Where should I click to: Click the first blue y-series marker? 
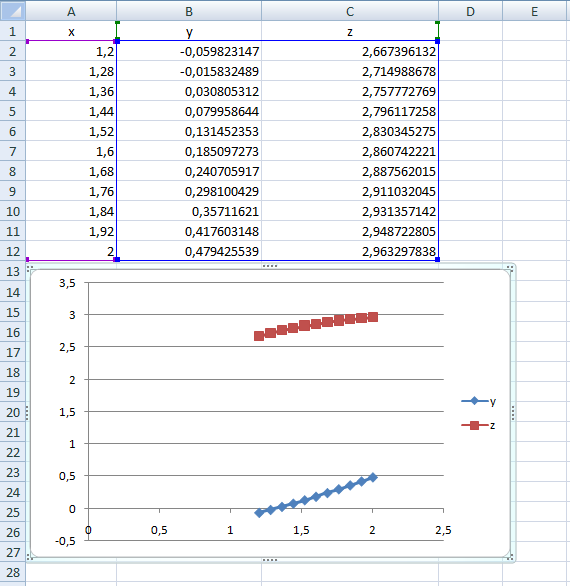click(259, 513)
